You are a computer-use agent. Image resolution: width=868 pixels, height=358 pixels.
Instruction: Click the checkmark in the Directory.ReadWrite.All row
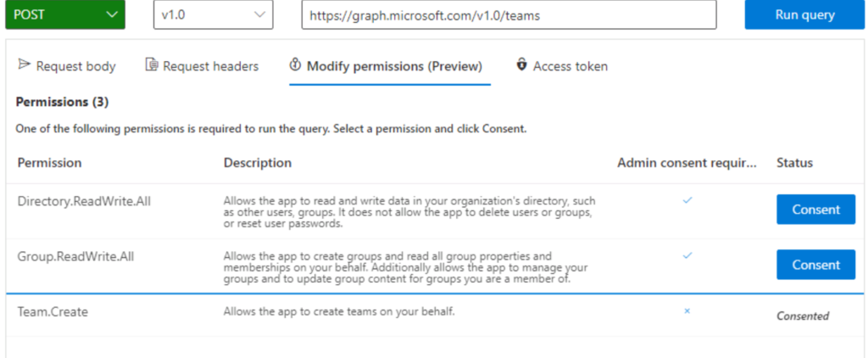(x=687, y=200)
